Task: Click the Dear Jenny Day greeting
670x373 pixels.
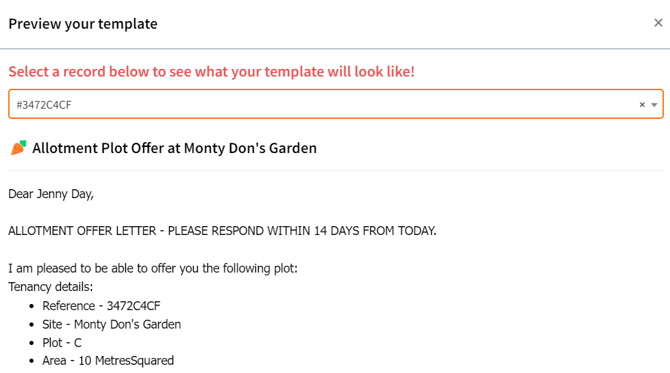Action: (51, 194)
